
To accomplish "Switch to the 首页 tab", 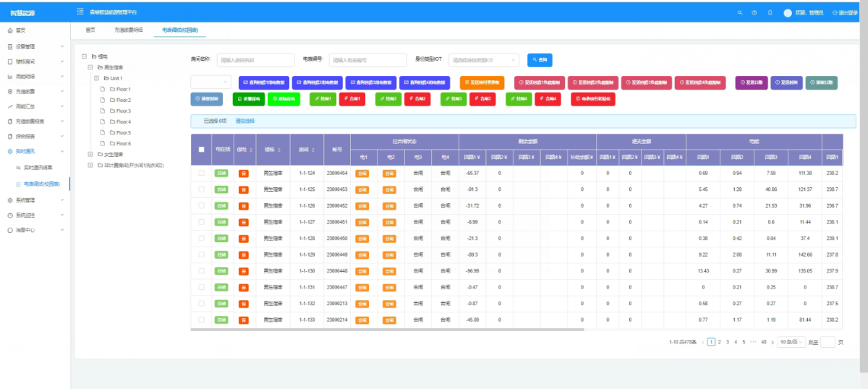I will pos(90,30).
